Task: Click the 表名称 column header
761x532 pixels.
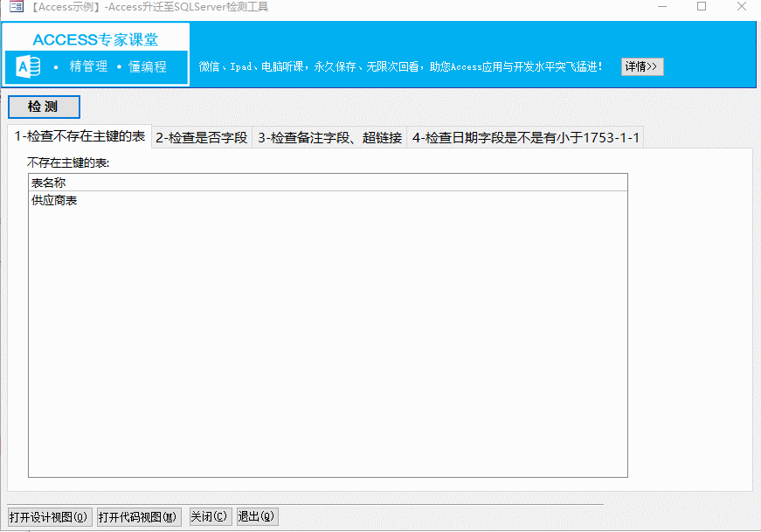Action: click(328, 183)
